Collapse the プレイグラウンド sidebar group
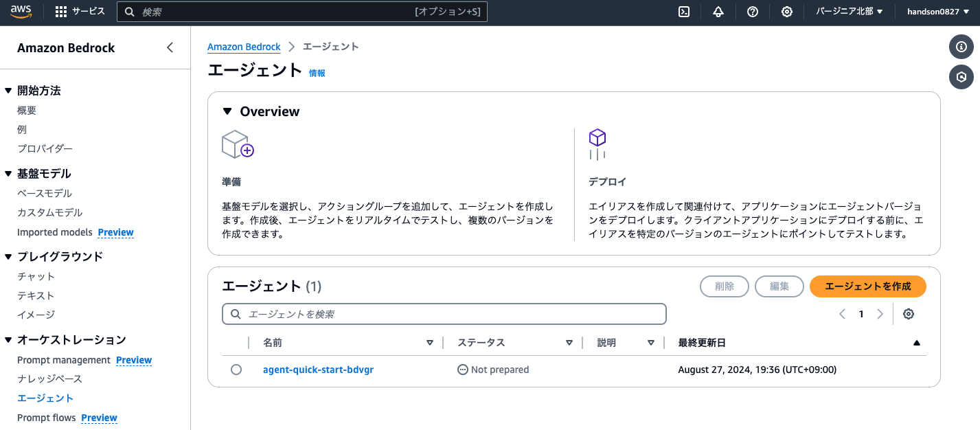The height and width of the screenshot is (430, 980). tap(8, 257)
